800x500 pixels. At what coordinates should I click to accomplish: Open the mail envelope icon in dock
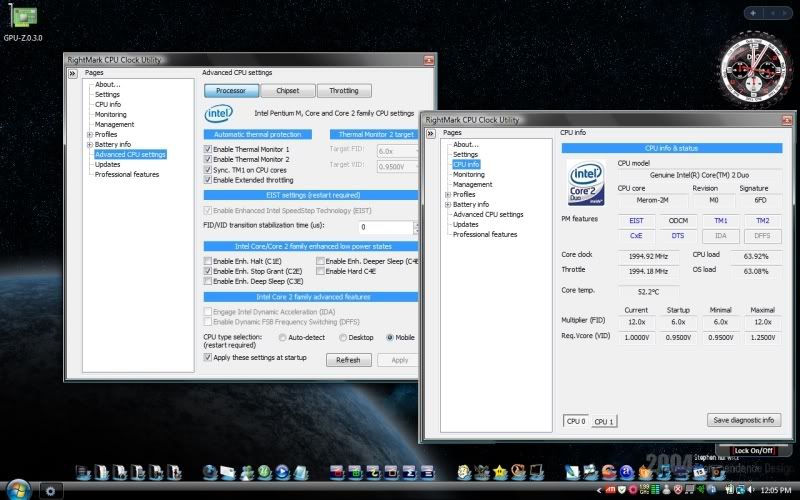[228, 472]
